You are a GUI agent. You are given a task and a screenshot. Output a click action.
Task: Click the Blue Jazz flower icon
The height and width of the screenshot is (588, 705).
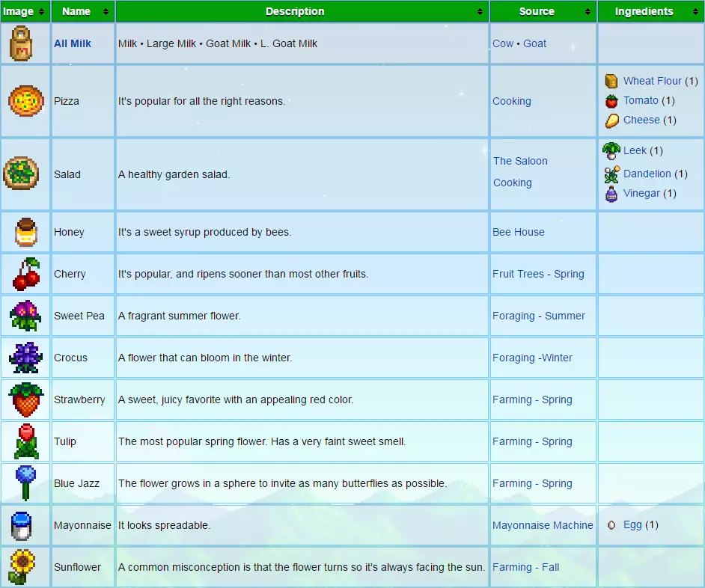pyautogui.click(x=25, y=483)
